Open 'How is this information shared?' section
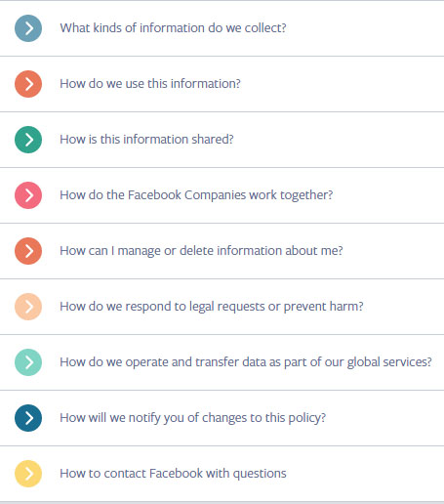444x504 pixels. coord(146,140)
